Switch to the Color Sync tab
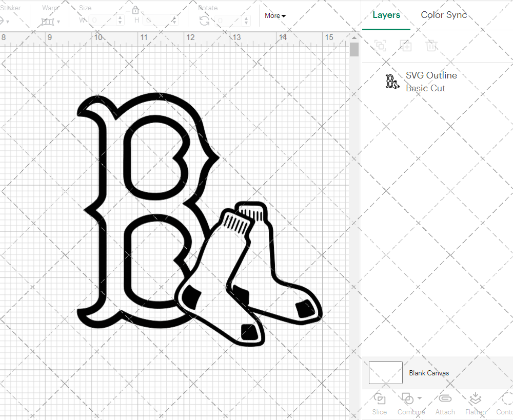The width and height of the screenshot is (513, 420). pyautogui.click(x=444, y=15)
